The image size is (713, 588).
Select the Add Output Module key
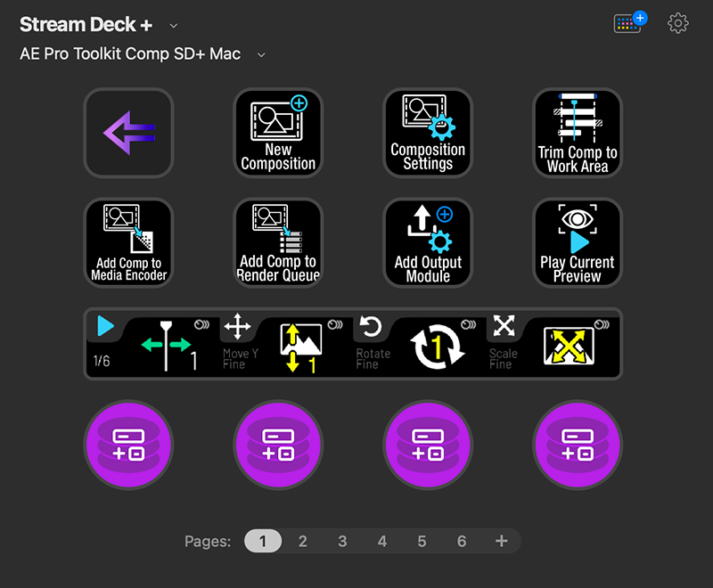428,242
